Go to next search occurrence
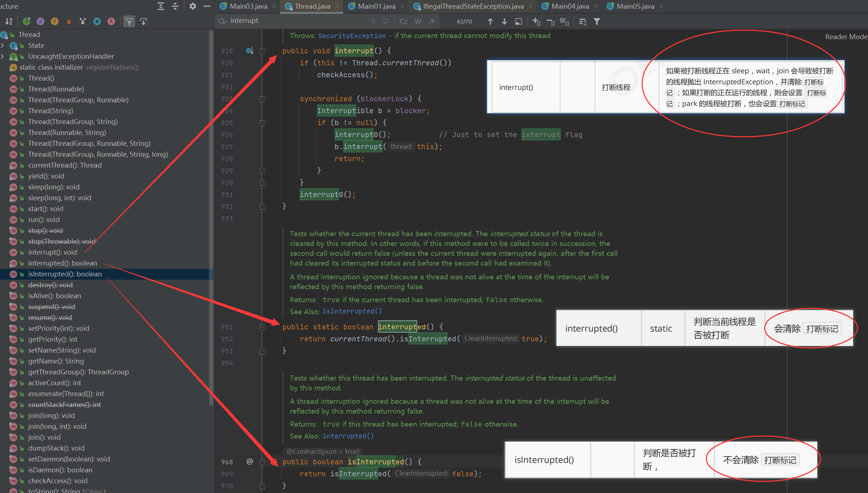The height and width of the screenshot is (493, 868). tap(504, 21)
